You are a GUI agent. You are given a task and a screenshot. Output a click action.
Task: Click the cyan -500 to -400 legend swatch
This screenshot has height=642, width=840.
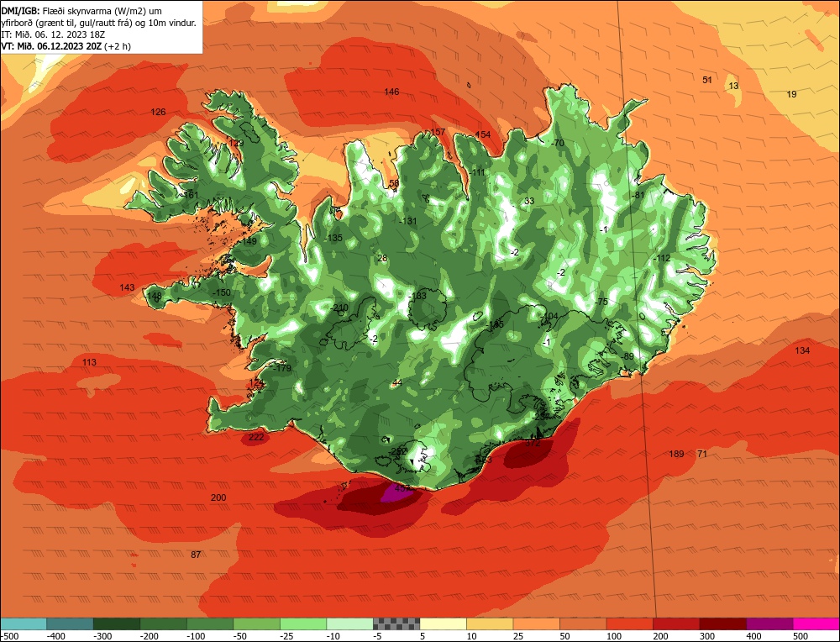(x=24, y=624)
